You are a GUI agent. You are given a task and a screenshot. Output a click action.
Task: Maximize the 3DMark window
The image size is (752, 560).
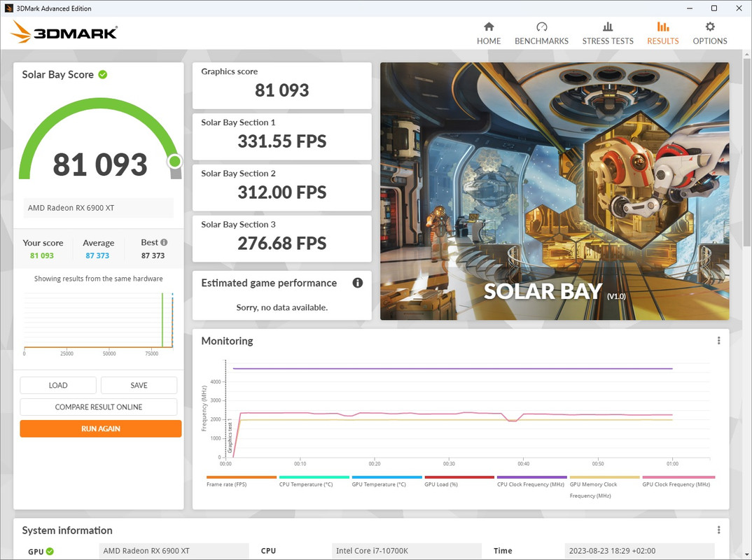(x=713, y=8)
